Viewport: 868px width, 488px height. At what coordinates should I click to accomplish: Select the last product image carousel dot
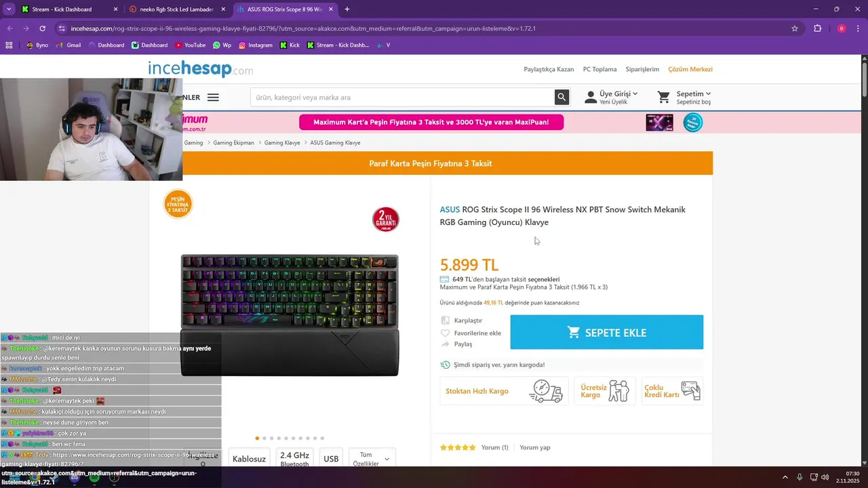point(322,439)
